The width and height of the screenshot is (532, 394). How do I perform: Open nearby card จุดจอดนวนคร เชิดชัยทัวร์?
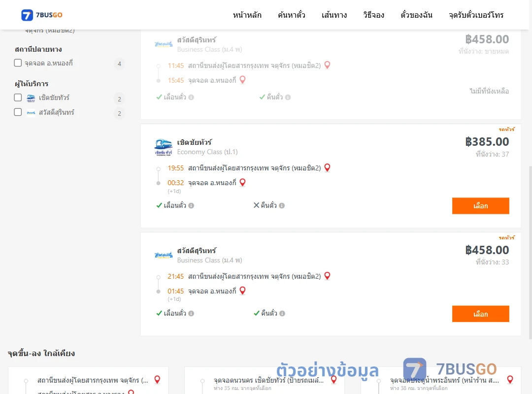coord(265,380)
